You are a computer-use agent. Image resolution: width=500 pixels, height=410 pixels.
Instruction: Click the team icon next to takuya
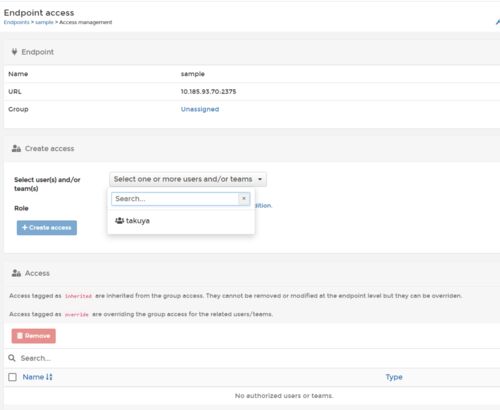click(x=119, y=220)
